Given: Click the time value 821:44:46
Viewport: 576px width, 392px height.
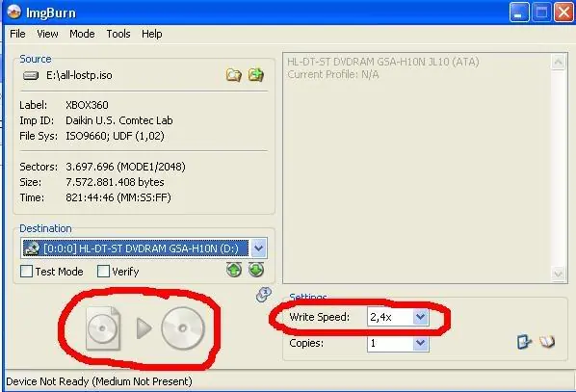Looking at the screenshot, I should (90, 197).
